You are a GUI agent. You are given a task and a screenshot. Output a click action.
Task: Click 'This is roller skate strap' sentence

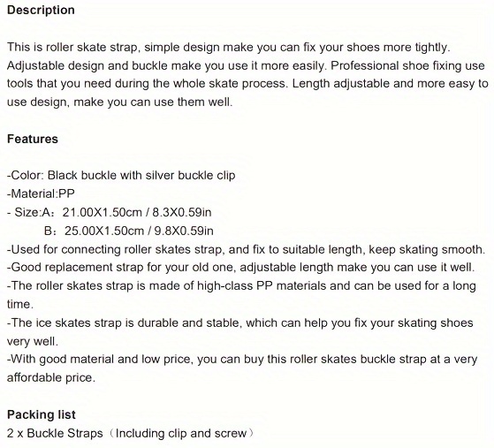click(x=228, y=47)
